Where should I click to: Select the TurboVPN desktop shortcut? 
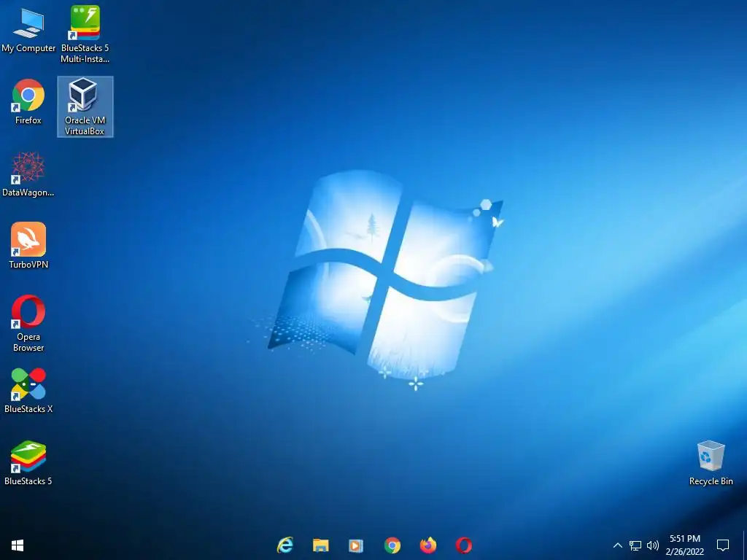point(28,246)
